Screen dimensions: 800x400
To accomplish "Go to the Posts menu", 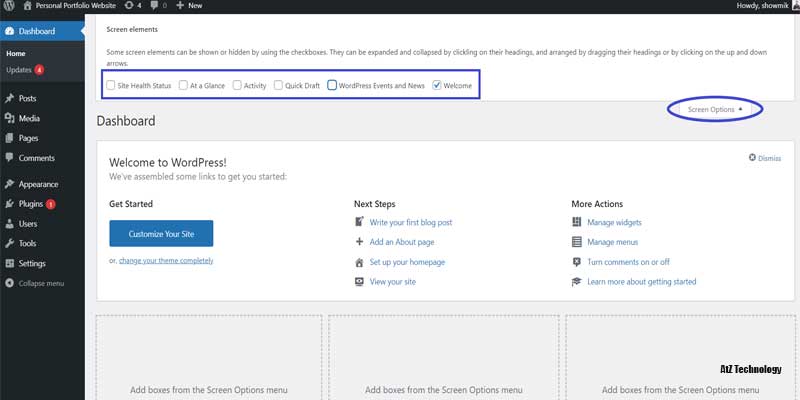I will tap(28, 98).
